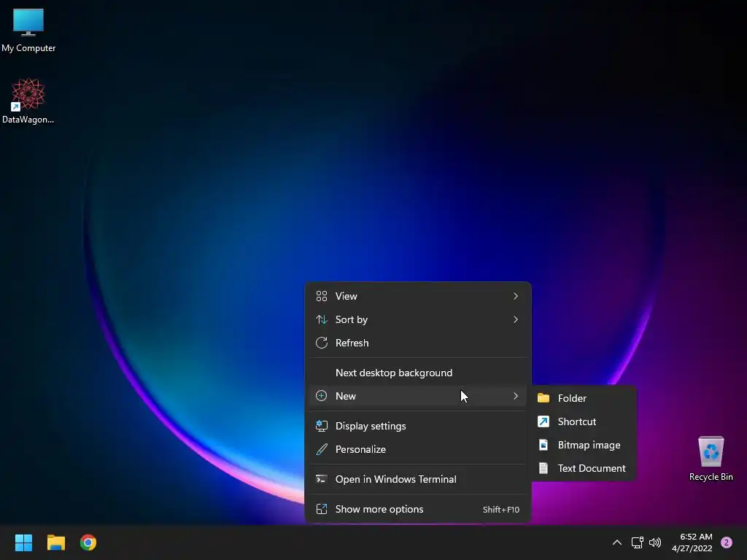Click the Text Document page icon
The image size is (747, 560).
click(543, 468)
